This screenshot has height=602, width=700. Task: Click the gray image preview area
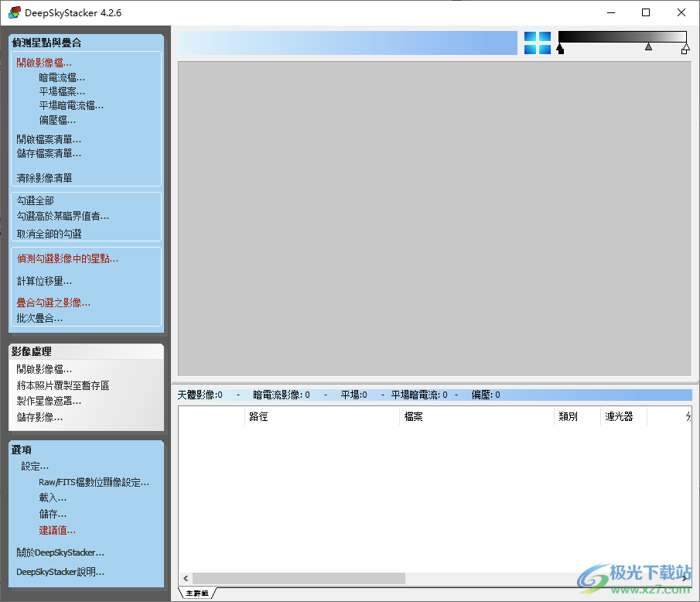click(435, 219)
